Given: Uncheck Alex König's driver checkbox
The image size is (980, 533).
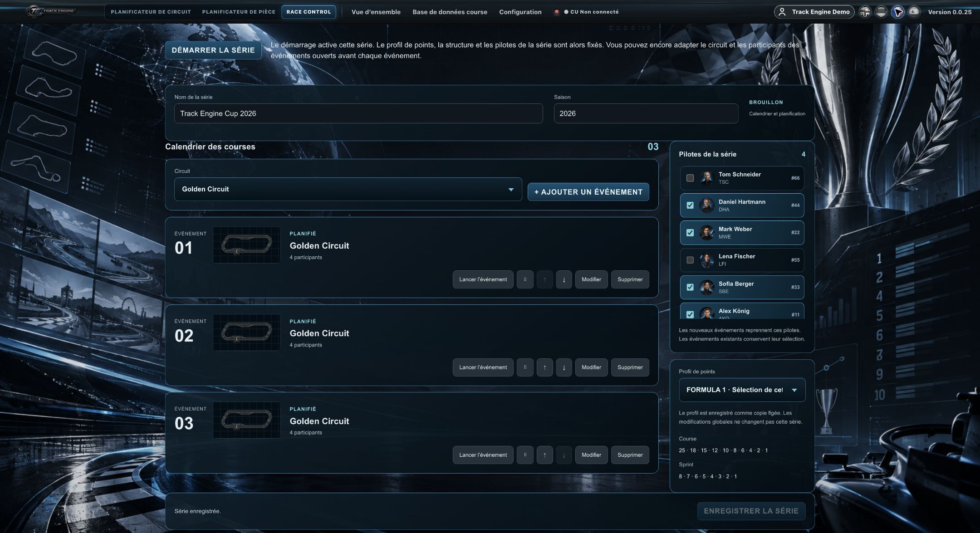Looking at the screenshot, I should point(690,314).
